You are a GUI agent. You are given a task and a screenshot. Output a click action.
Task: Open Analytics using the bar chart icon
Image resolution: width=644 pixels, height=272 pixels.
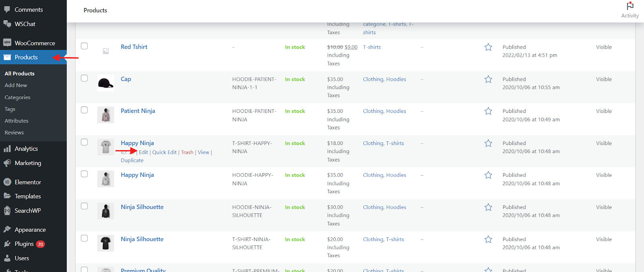pyautogui.click(x=7, y=149)
